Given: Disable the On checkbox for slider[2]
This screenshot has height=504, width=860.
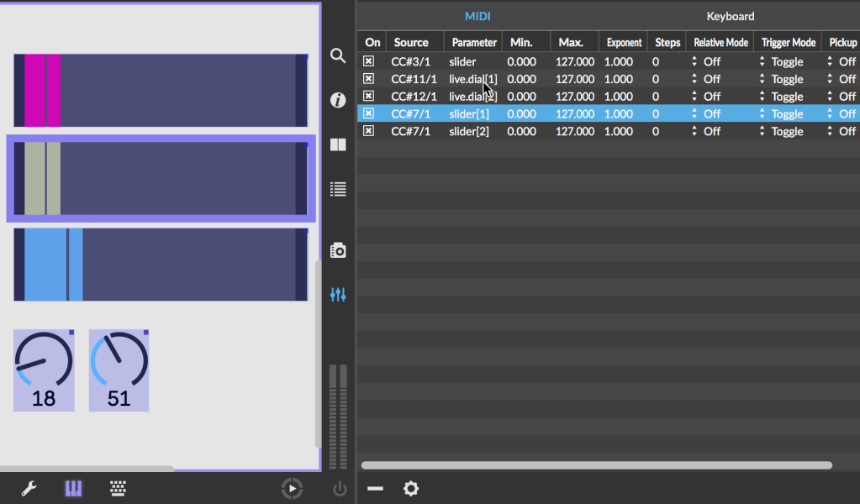Looking at the screenshot, I should click(368, 131).
